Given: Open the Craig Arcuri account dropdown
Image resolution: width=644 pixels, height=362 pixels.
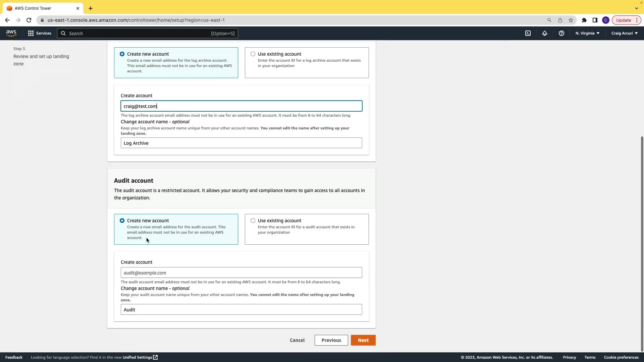Looking at the screenshot, I should tap(624, 33).
